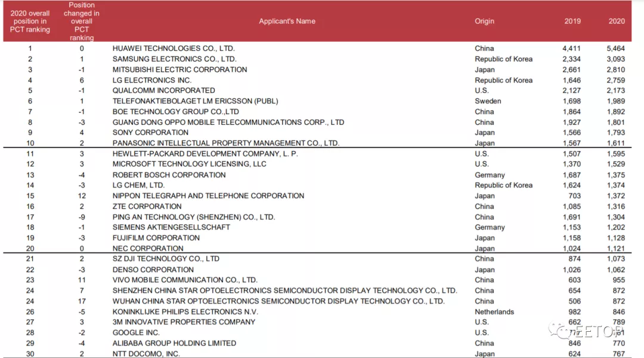Click "U.S." origin in the Microsoft row

[482, 164]
